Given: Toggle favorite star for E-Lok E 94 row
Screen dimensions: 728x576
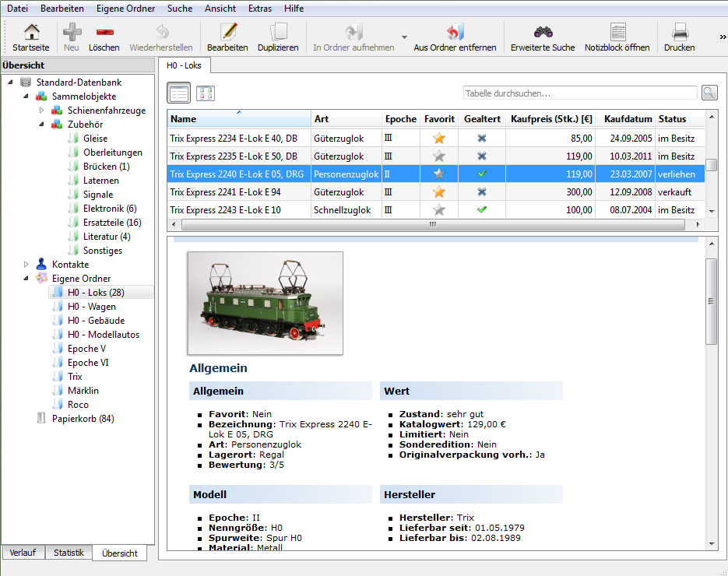Looking at the screenshot, I should 439,191.
